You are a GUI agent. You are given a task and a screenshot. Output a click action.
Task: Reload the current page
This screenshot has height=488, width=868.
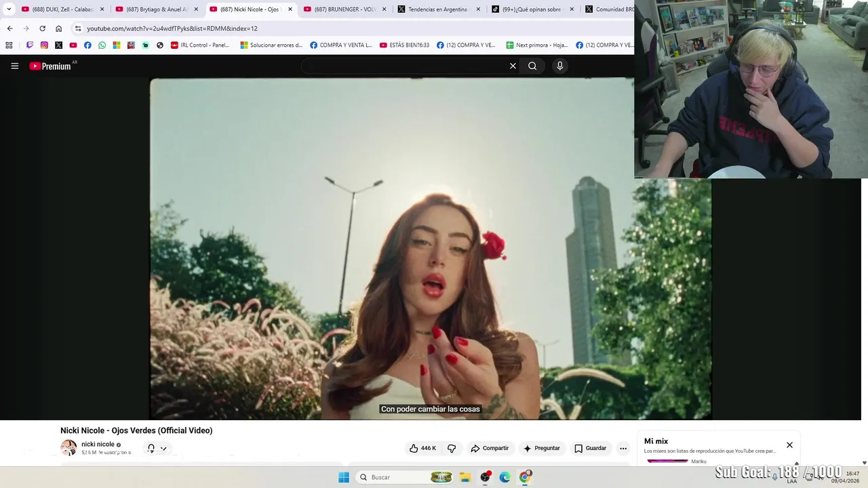[x=42, y=28]
